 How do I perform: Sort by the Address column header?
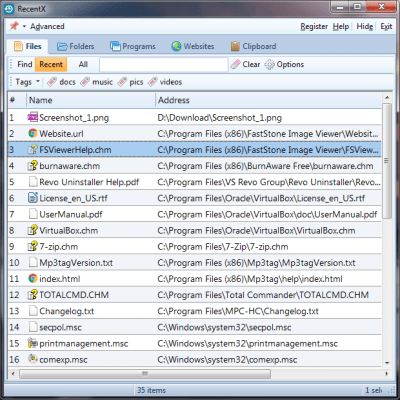269,100
